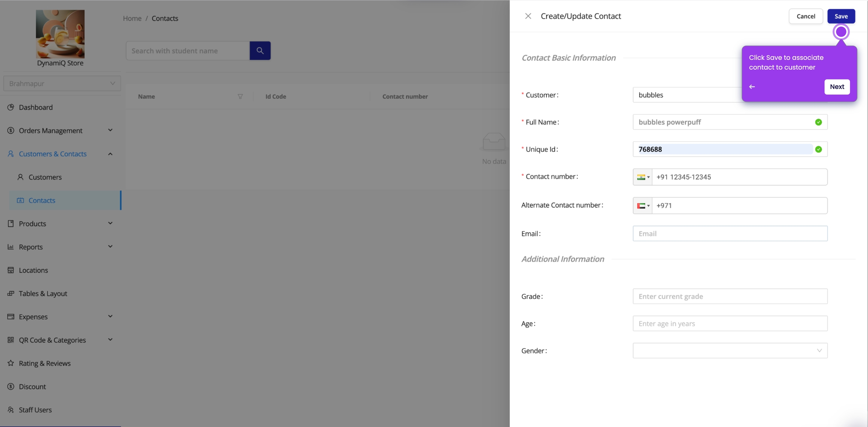Click the DynamiQ Store logo image
The height and width of the screenshot is (427, 868).
(x=60, y=34)
